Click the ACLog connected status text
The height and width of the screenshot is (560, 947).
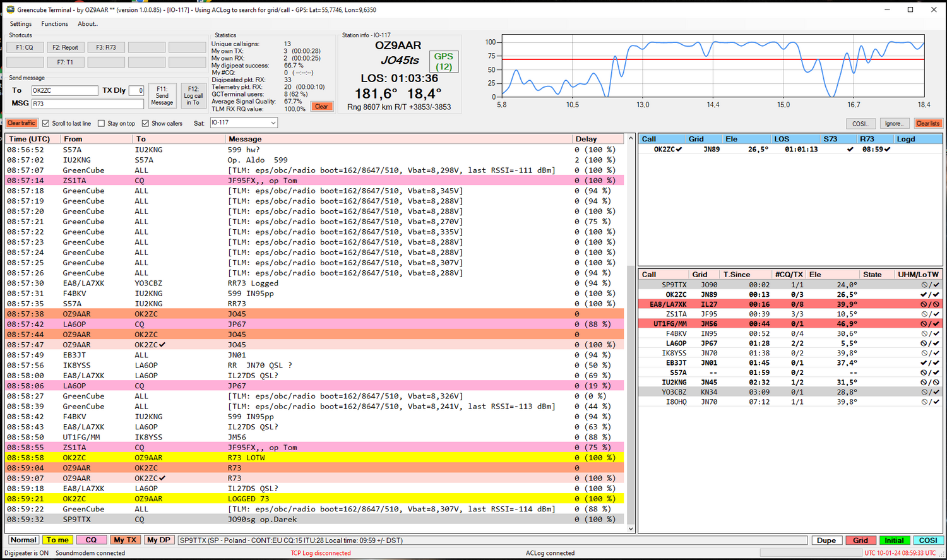pos(550,554)
